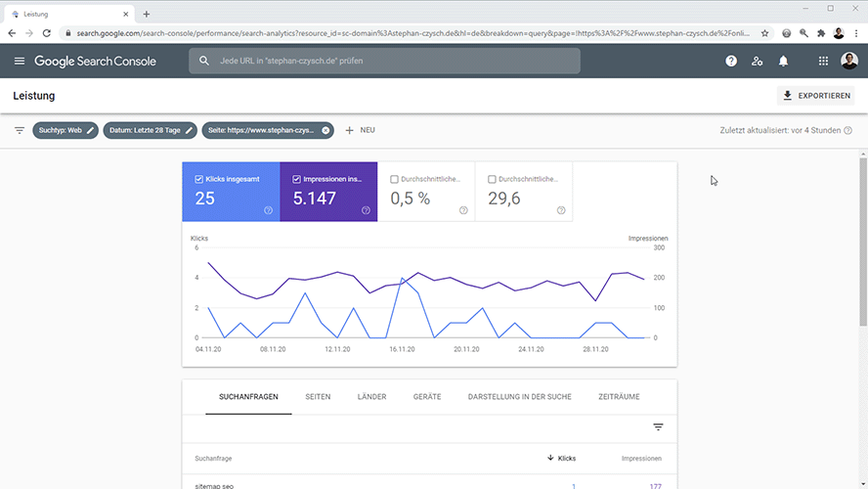Switch to the Seiten tab
Image resolution: width=868 pixels, height=489 pixels.
318,397
